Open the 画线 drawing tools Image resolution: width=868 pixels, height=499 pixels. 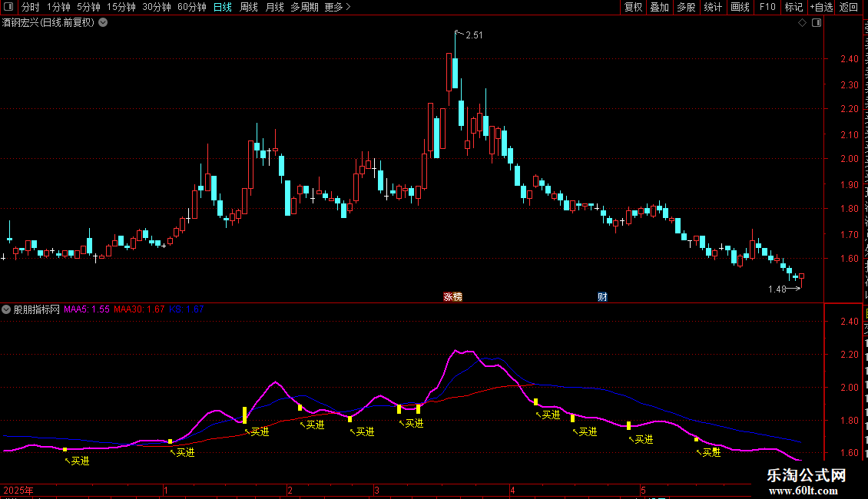click(740, 7)
